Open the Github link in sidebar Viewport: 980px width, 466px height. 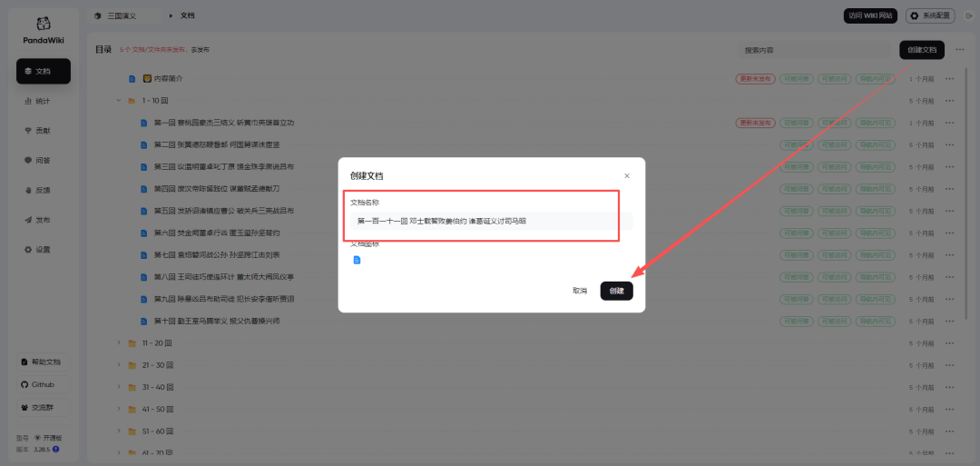coord(43,384)
